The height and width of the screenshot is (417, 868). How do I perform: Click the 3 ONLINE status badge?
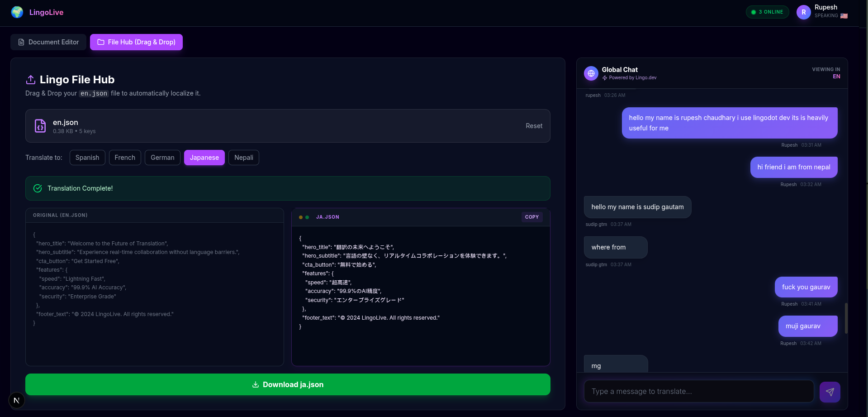(x=768, y=12)
